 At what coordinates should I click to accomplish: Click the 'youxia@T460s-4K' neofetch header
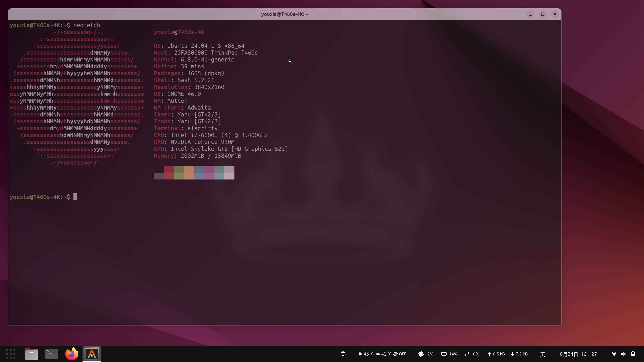(x=179, y=32)
